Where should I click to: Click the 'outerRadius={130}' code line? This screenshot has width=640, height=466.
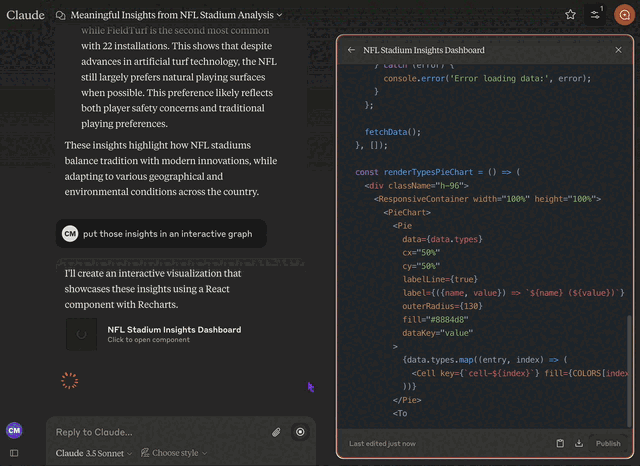442,306
